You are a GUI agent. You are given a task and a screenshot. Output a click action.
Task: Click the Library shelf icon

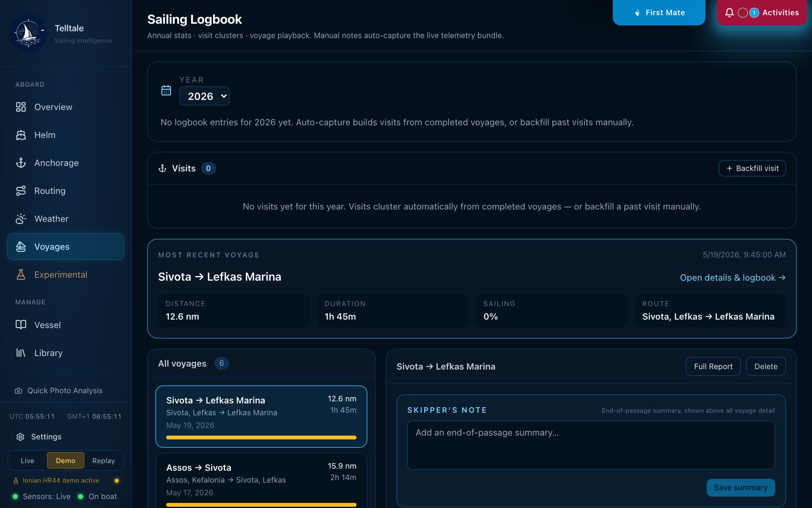pos(21,353)
